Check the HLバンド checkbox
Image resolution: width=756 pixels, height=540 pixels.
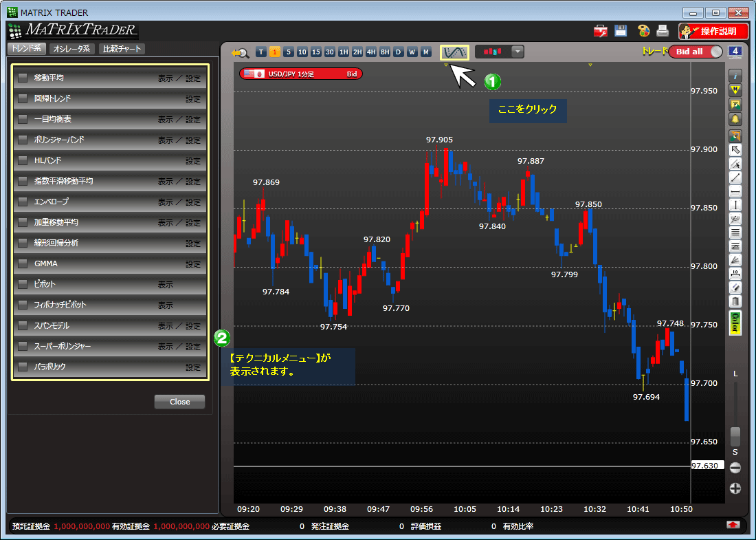pos(23,161)
